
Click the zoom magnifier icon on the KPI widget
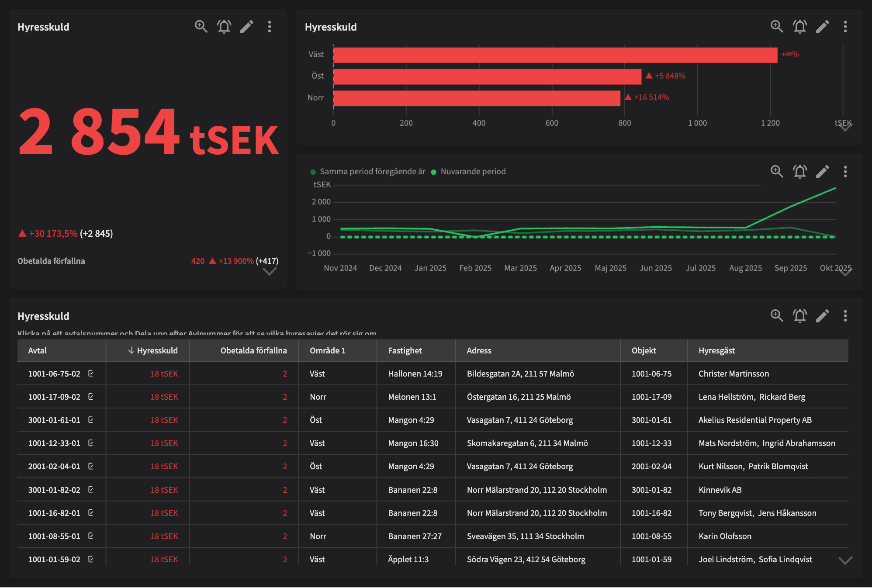(x=201, y=27)
